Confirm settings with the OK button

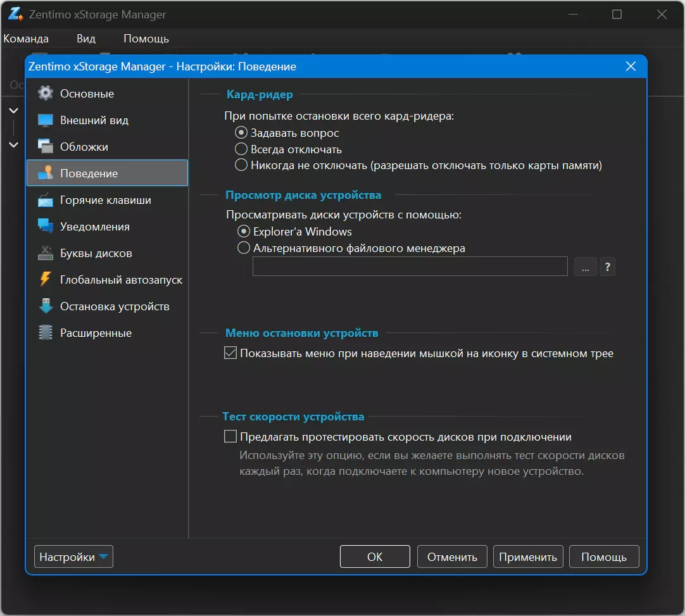(375, 556)
